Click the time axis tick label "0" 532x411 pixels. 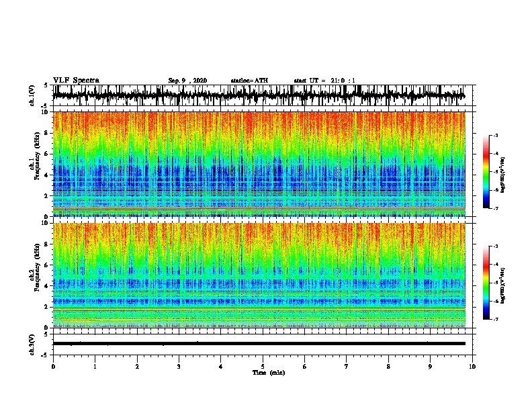pos(53,367)
